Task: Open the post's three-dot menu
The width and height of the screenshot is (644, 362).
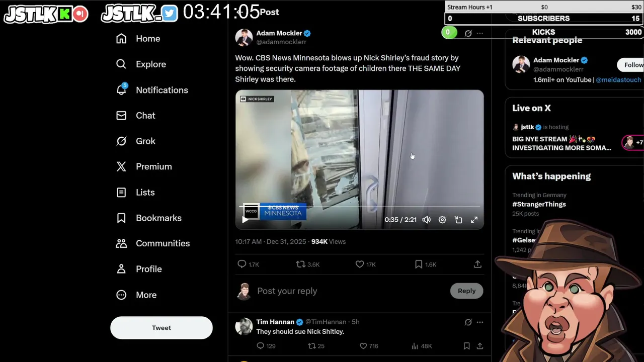Action: tap(480, 33)
